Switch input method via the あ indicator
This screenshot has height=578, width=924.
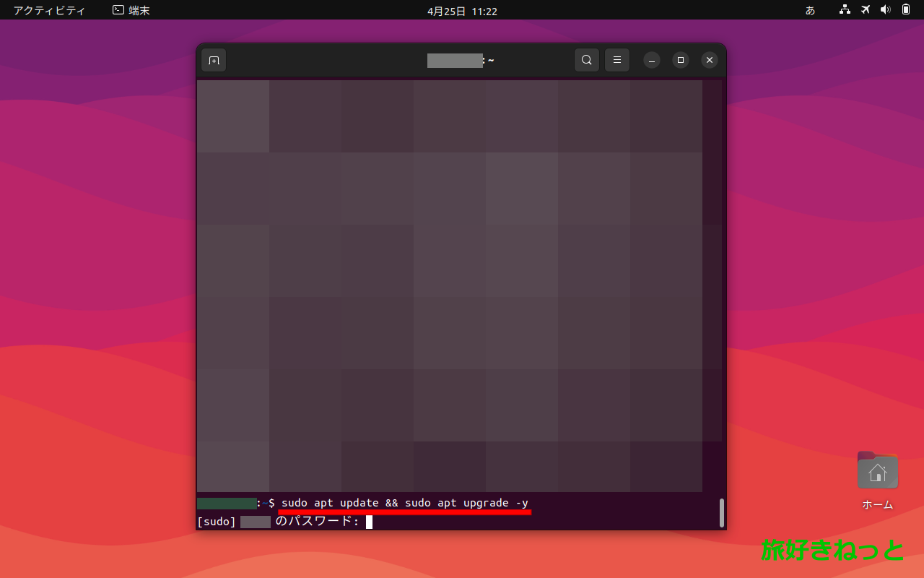pyautogui.click(x=810, y=10)
